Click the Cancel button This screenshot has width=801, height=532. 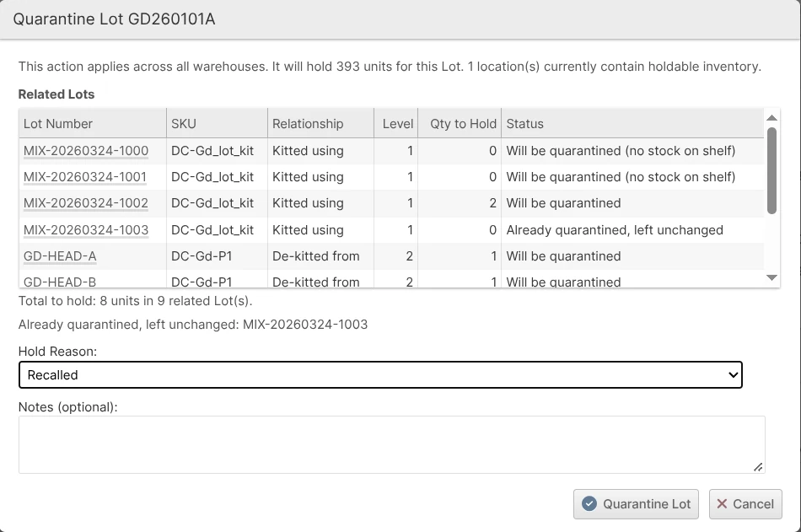pos(745,504)
